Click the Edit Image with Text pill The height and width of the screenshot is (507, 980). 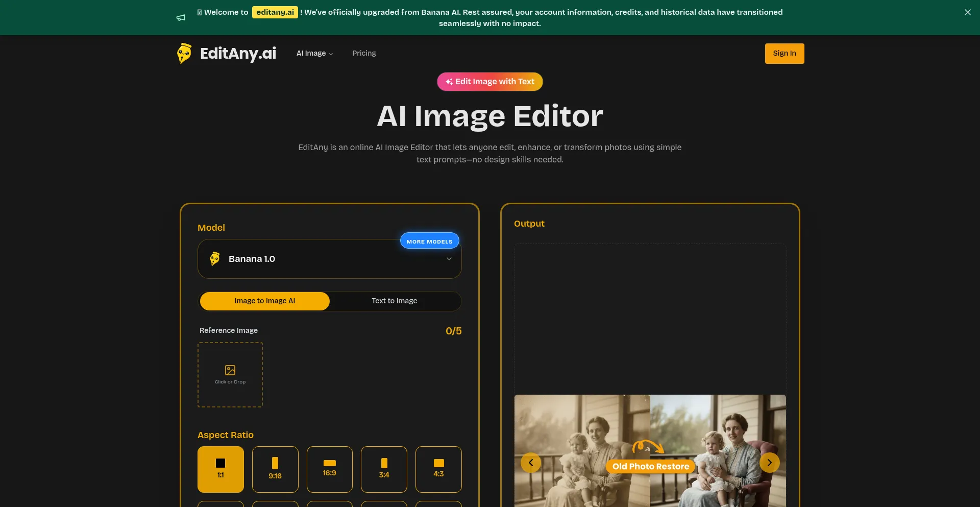[x=490, y=82]
